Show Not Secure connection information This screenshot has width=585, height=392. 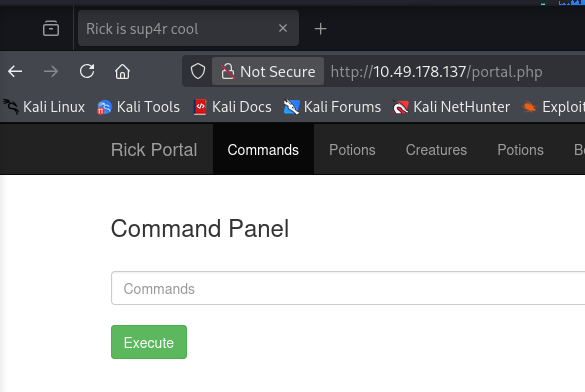click(268, 71)
